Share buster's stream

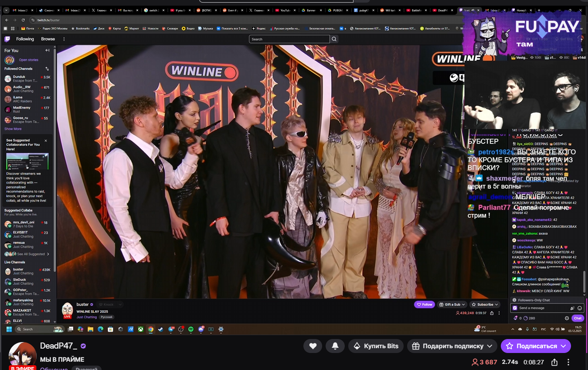(x=492, y=313)
